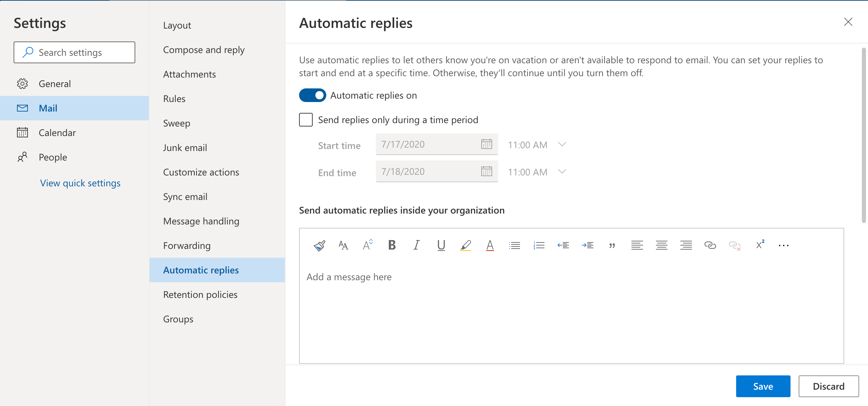Click the Insert hyperlink icon
This screenshot has height=406, width=868.
tap(710, 245)
